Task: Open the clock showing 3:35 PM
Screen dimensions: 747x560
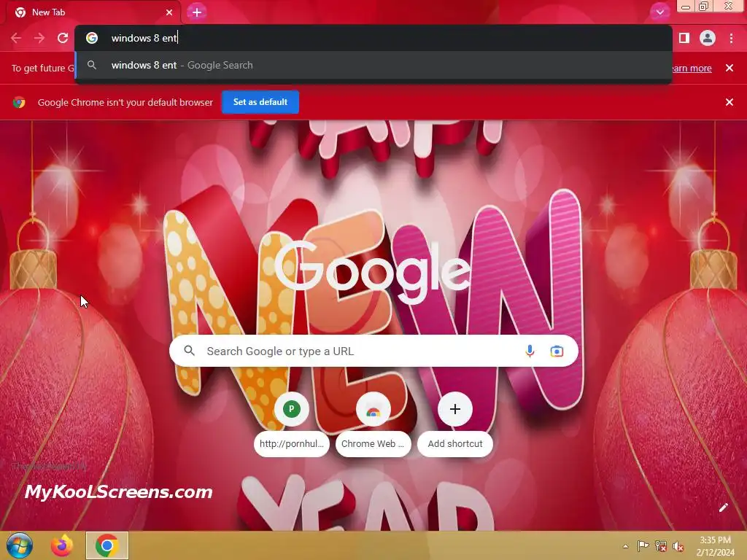Action: click(715, 546)
